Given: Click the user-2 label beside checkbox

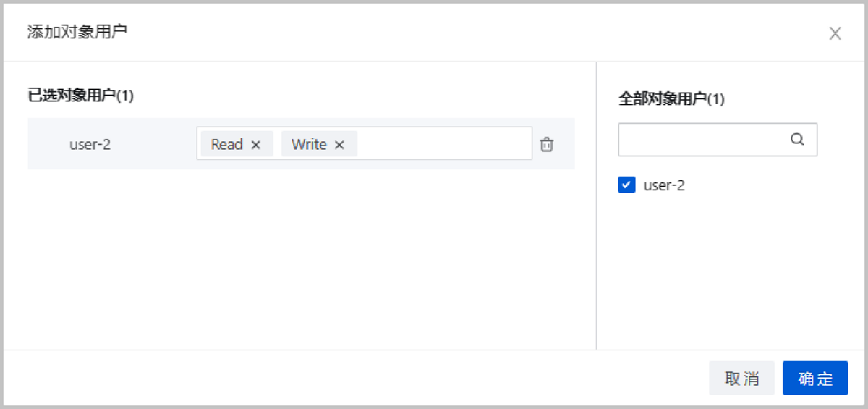Looking at the screenshot, I should pyautogui.click(x=664, y=185).
